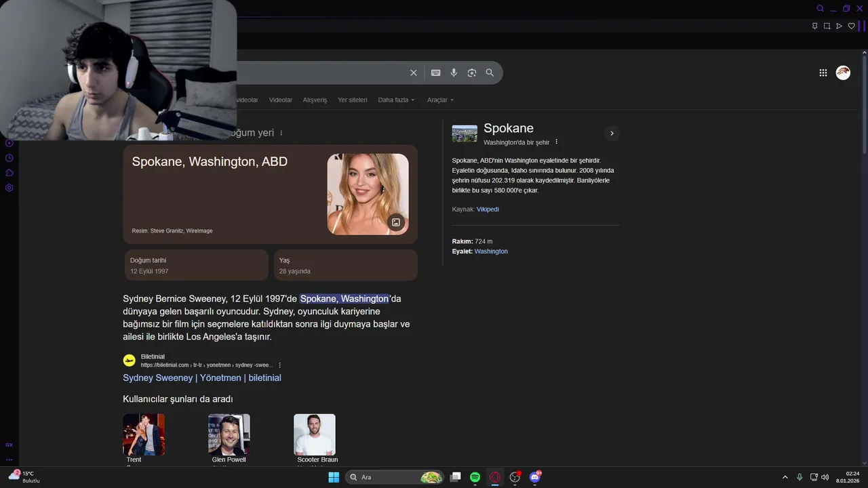Viewport: 868px width, 488px height.
Task: Open Spotify from the taskbar
Action: [x=475, y=477]
